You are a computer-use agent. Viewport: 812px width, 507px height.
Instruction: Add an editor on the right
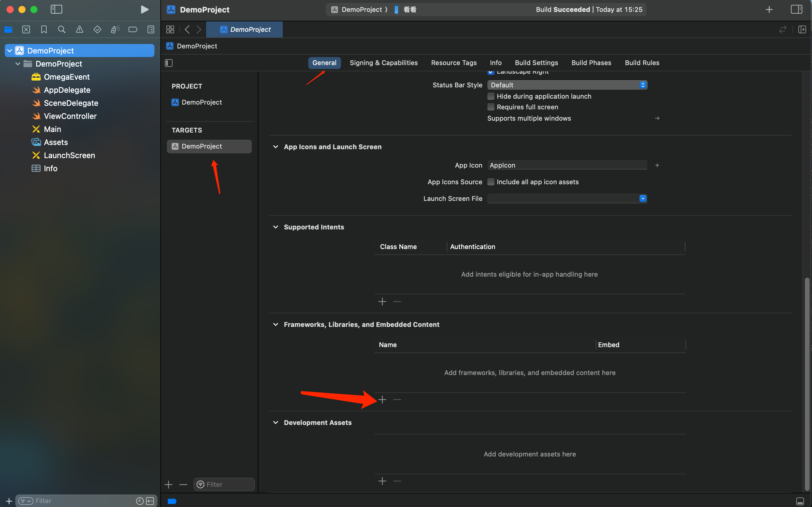(x=802, y=29)
